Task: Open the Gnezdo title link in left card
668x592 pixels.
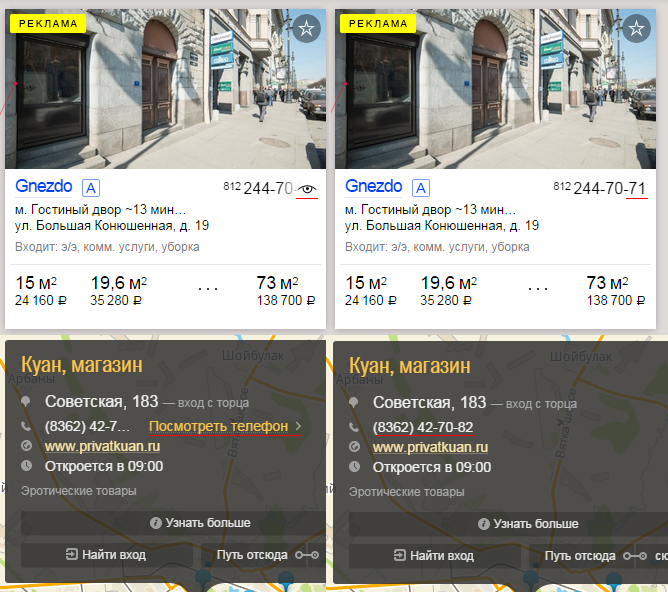Action: [x=44, y=187]
